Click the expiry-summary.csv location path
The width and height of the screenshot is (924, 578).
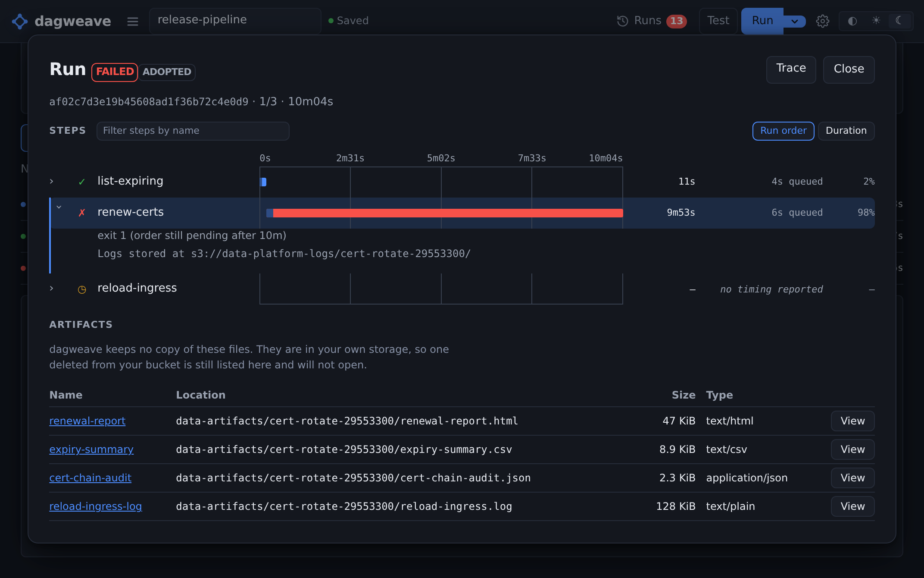[344, 449]
